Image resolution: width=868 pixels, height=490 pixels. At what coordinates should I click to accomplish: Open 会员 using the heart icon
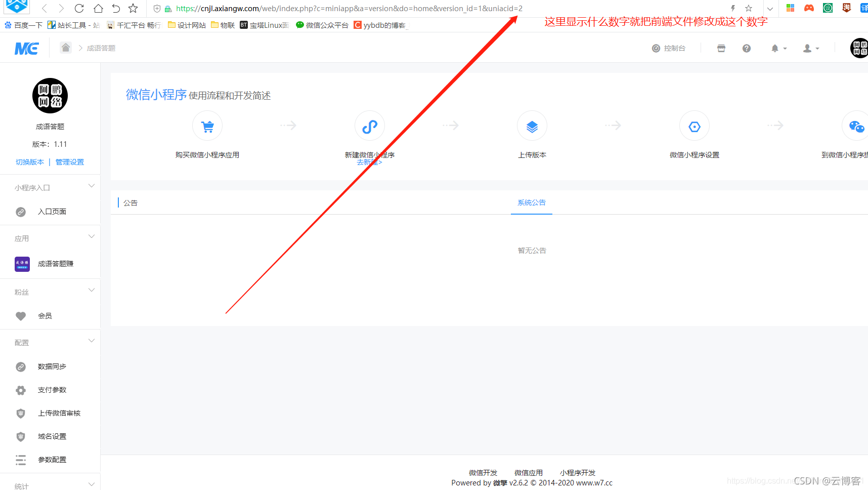pyautogui.click(x=20, y=315)
